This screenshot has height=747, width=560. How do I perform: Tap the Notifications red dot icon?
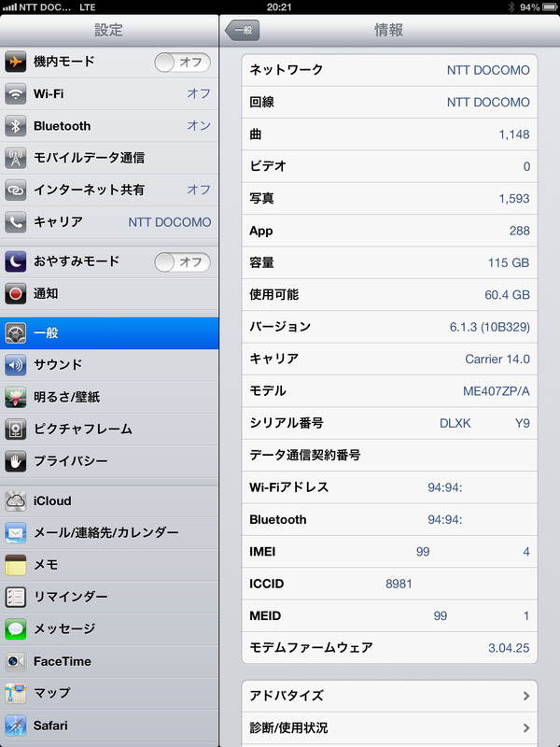[x=15, y=294]
